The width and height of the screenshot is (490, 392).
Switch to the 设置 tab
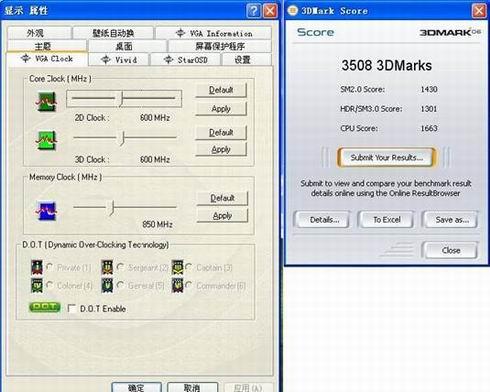246,60
